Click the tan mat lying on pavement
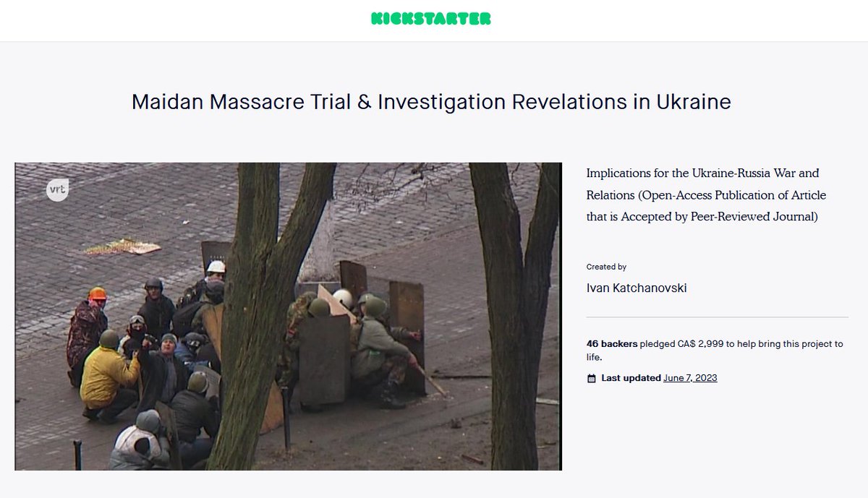Image resolution: width=868 pixels, height=498 pixels. pos(123,246)
